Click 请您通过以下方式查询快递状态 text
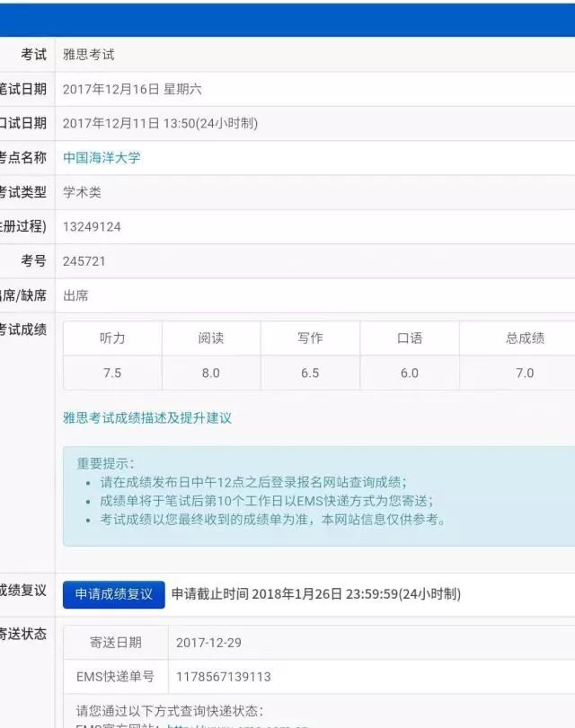The width and height of the screenshot is (575, 728). point(170,711)
